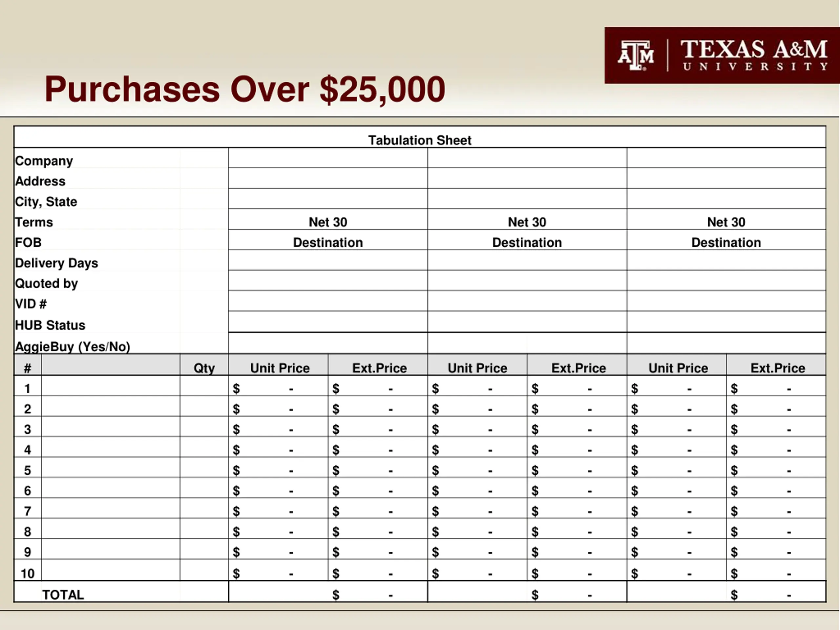Click second vendor's Address field
The width and height of the screenshot is (840, 630).
click(x=527, y=178)
